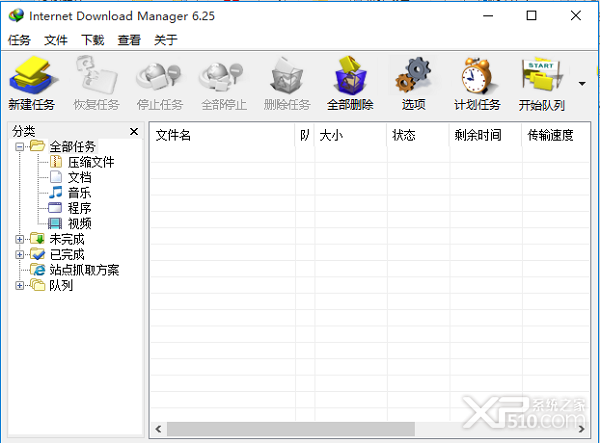Screen dimensions: 600x443
Task: Click the horizontal scrollbar thumb
Action: pos(291,429)
